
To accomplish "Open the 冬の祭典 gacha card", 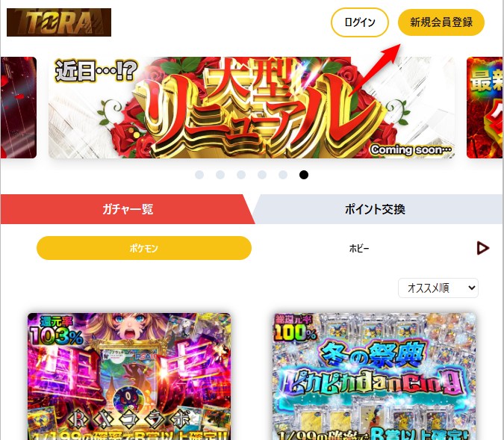I will [375, 377].
